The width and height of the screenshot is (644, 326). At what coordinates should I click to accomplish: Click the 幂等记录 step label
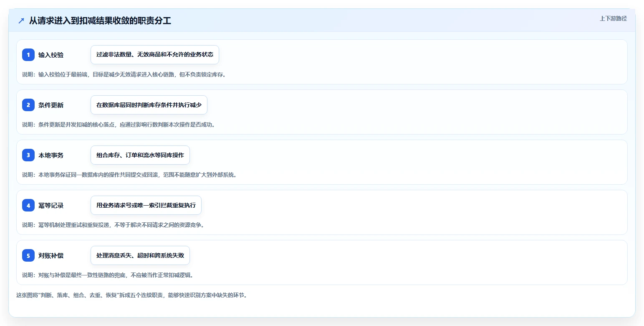coord(51,205)
